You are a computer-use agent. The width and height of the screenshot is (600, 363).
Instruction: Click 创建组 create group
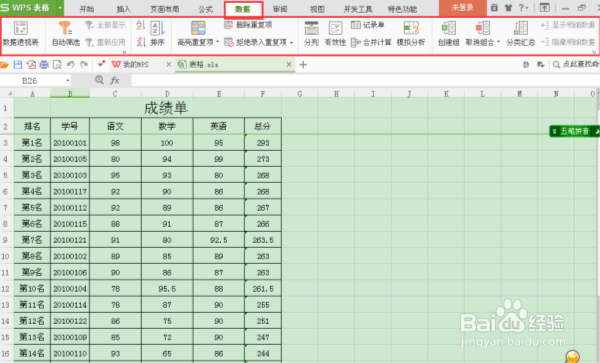click(448, 34)
